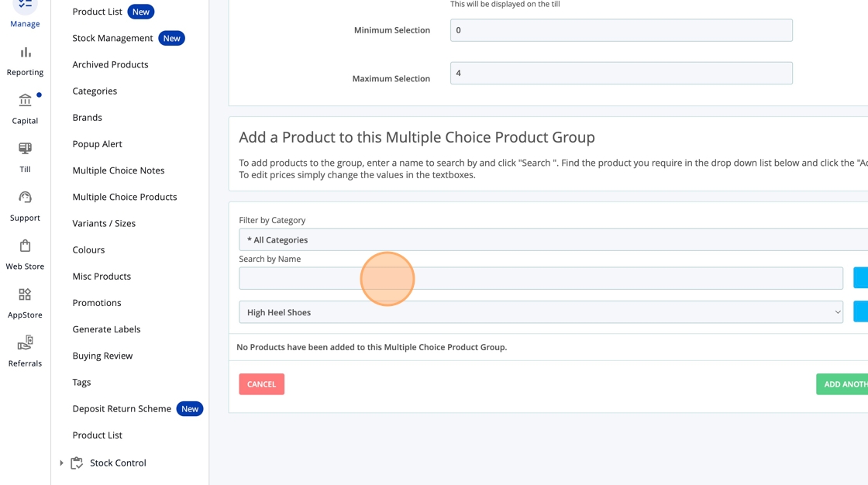The image size is (868, 485).
Task: Open Misc Products
Action: pos(102,277)
